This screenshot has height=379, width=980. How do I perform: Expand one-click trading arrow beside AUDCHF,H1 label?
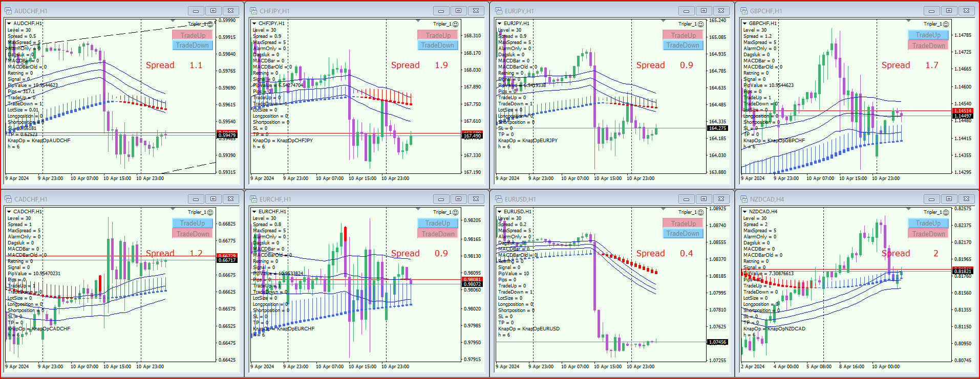(x=9, y=24)
